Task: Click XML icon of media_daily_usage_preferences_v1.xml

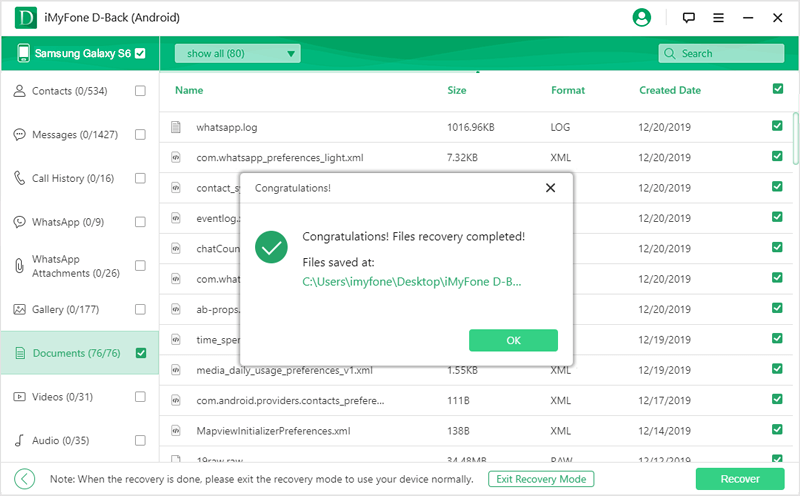Action: pyautogui.click(x=176, y=370)
